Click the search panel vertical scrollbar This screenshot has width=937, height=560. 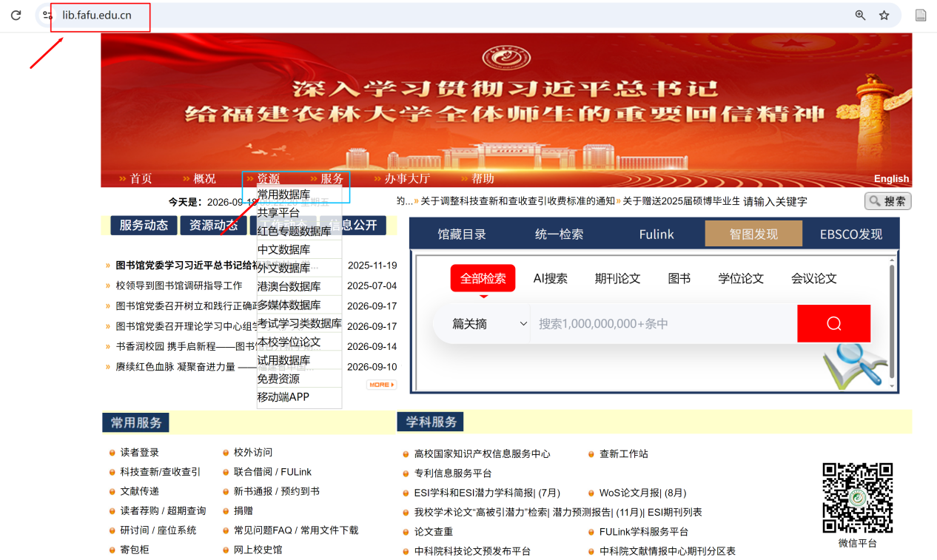coord(892,323)
